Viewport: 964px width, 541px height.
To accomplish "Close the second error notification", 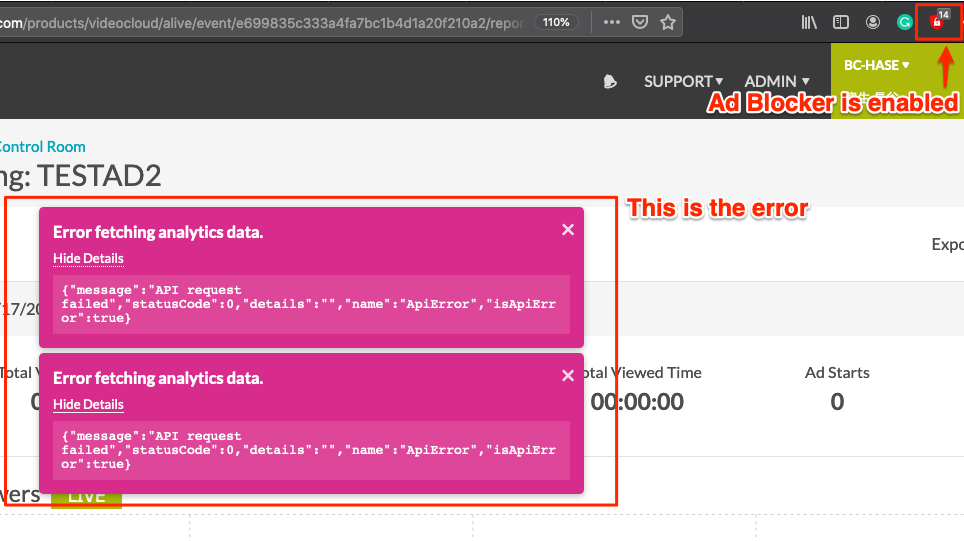I will point(568,376).
